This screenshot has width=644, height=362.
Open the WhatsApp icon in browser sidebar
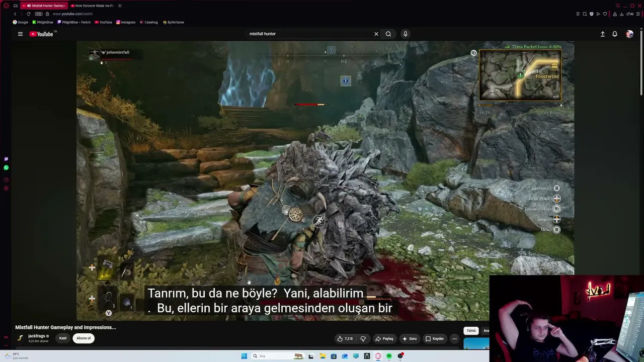point(6,167)
